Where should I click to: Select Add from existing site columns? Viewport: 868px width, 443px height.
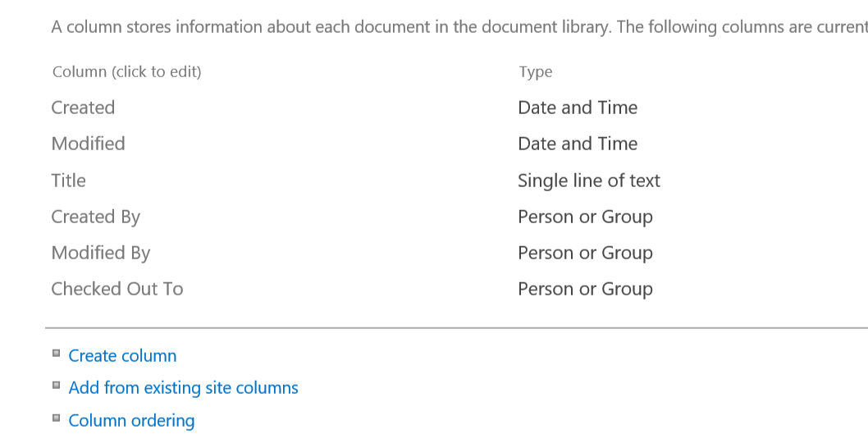[183, 388]
